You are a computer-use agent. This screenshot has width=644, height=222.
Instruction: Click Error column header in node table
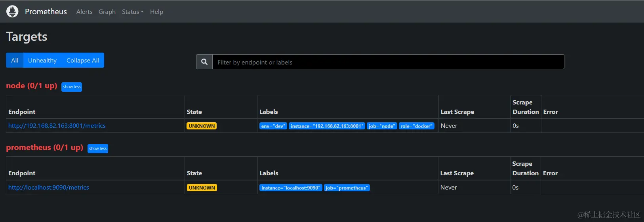(x=551, y=112)
